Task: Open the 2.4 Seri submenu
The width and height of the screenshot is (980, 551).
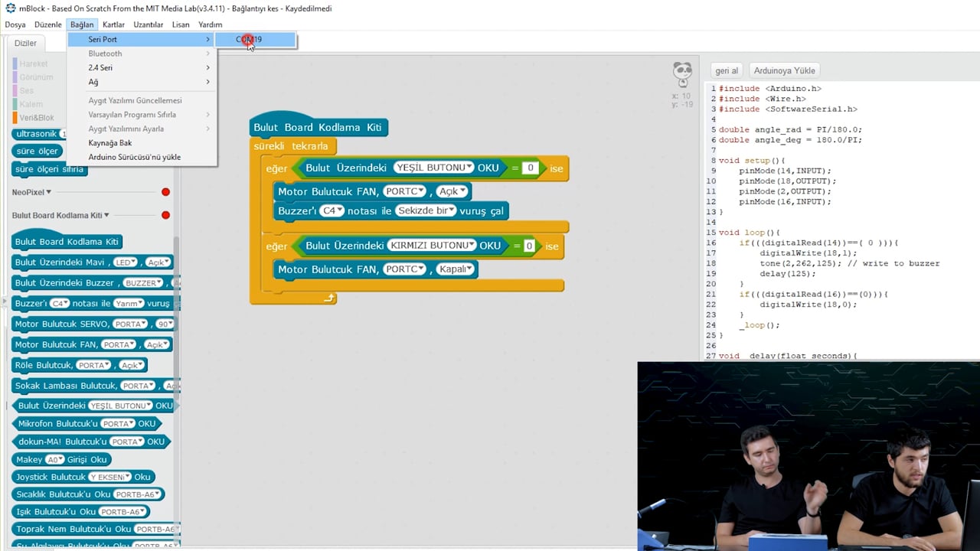Action: 142,67
